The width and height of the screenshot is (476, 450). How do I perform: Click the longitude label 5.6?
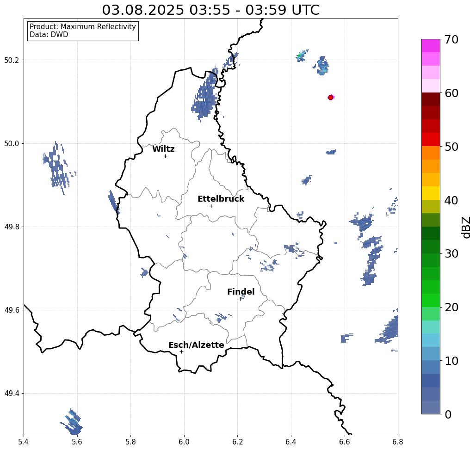pyautogui.click(x=77, y=442)
